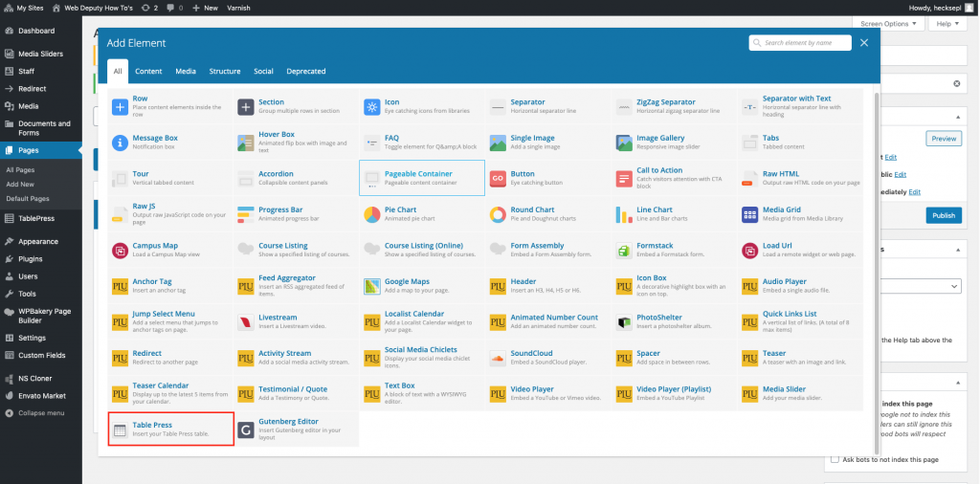Viewport: 980px width, 484px height.
Task: Add the Message Box info icon
Action: coord(120,143)
